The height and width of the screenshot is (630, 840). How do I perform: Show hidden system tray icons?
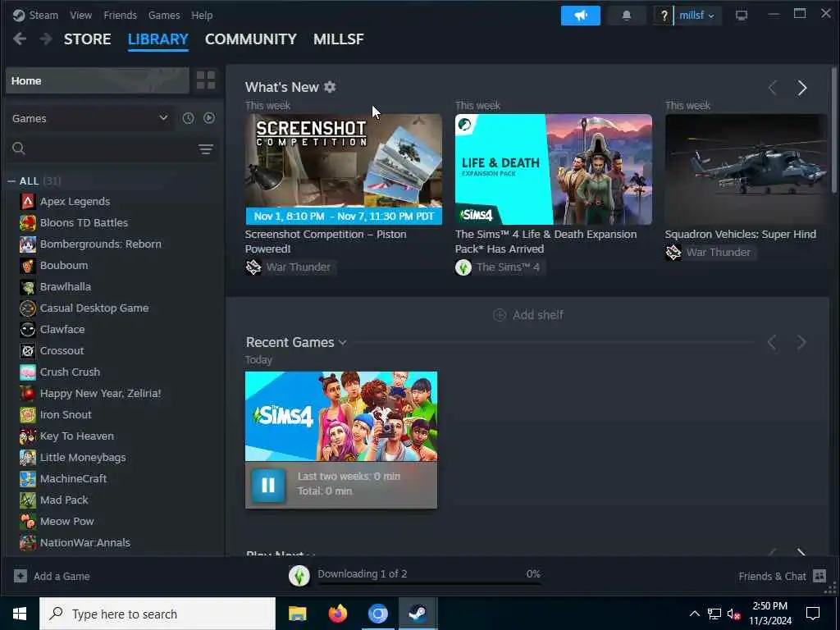click(694, 614)
